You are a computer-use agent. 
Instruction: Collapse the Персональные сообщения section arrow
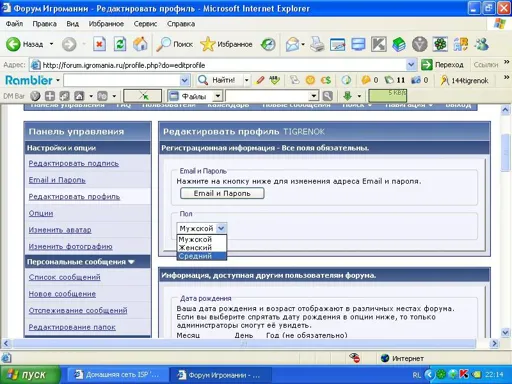(x=131, y=262)
